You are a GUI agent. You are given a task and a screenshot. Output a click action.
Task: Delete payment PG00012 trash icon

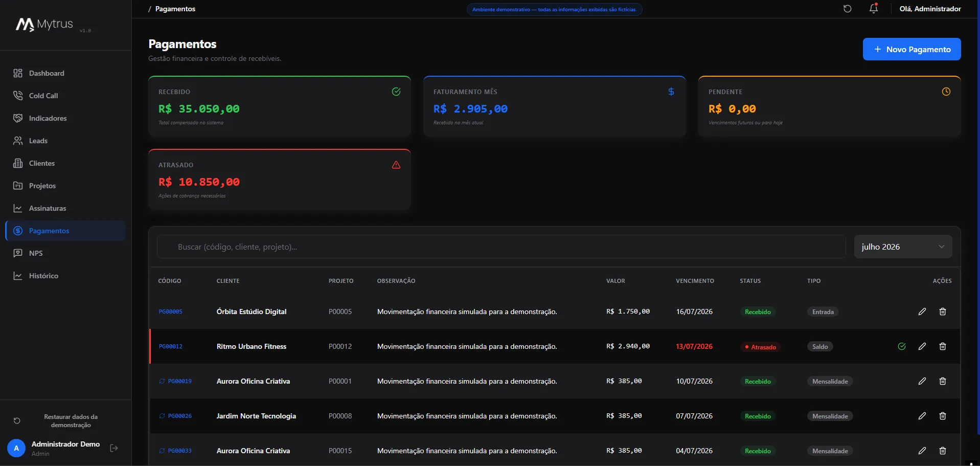click(x=943, y=346)
